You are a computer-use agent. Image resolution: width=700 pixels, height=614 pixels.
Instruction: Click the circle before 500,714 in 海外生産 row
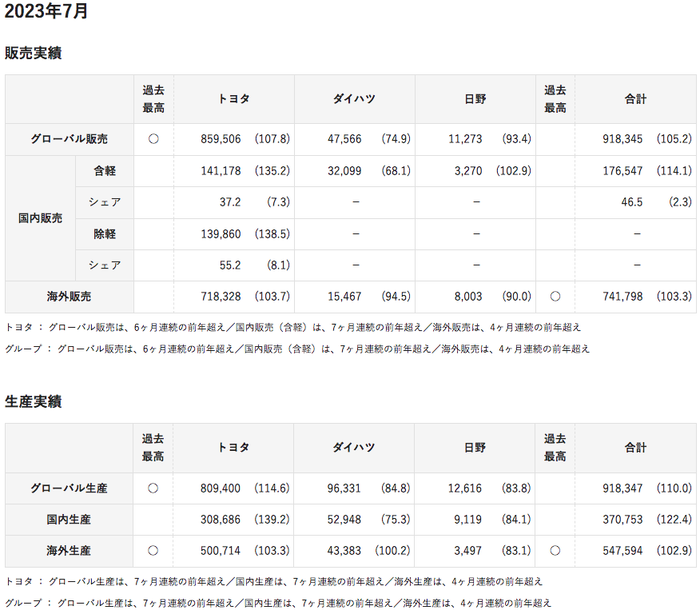[153, 551]
